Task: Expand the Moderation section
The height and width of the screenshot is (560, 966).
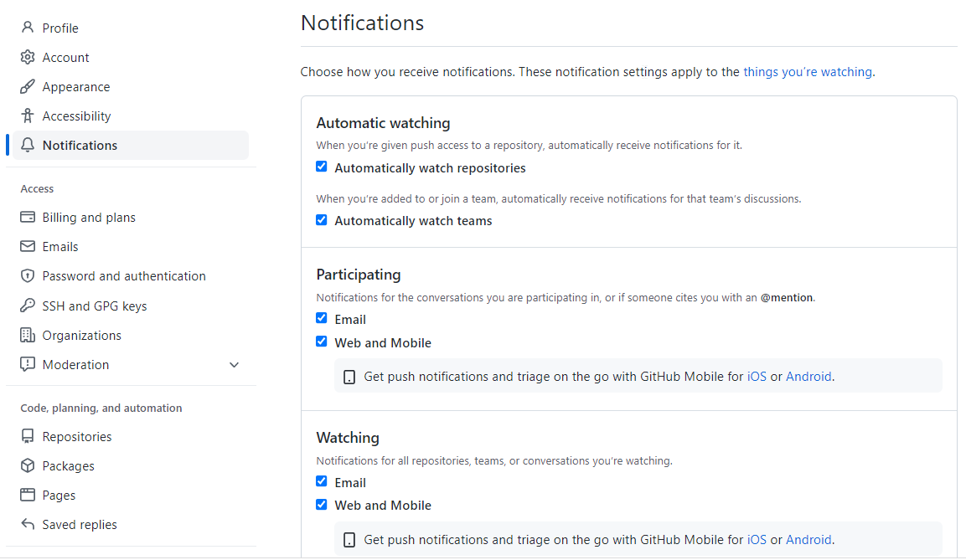Action: point(234,365)
